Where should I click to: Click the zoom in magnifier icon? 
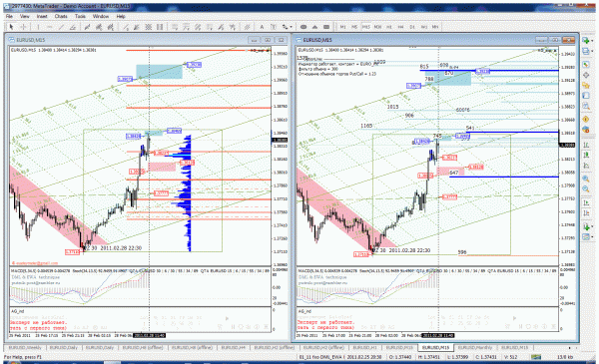(586, 179)
